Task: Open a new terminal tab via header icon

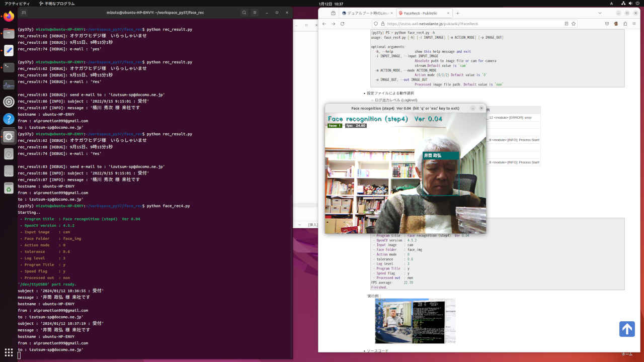Action: [24, 13]
